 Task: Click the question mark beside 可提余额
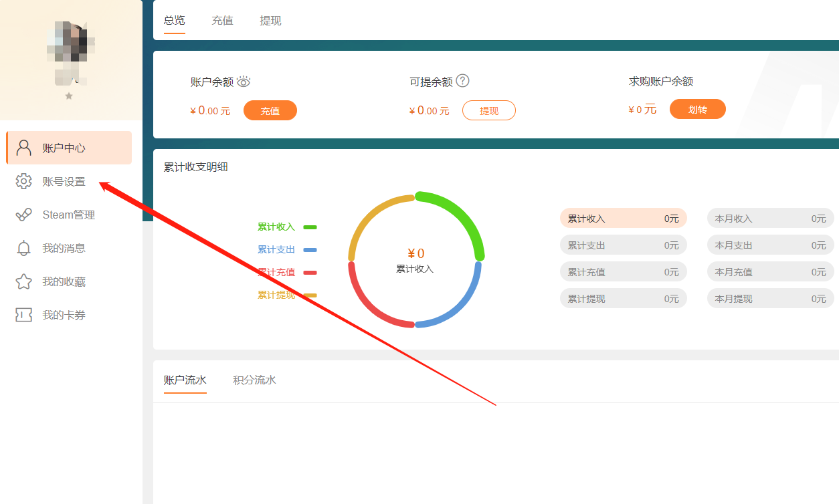click(x=464, y=81)
